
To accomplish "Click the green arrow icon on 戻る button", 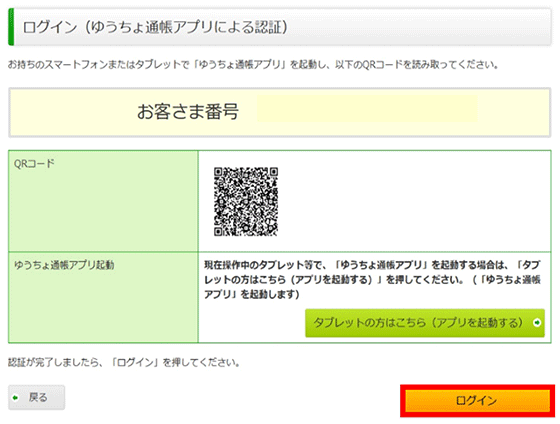I will pos(15,398).
